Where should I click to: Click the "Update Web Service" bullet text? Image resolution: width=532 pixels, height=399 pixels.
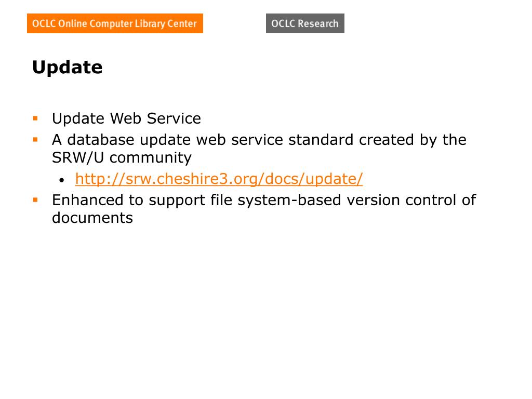126,118
